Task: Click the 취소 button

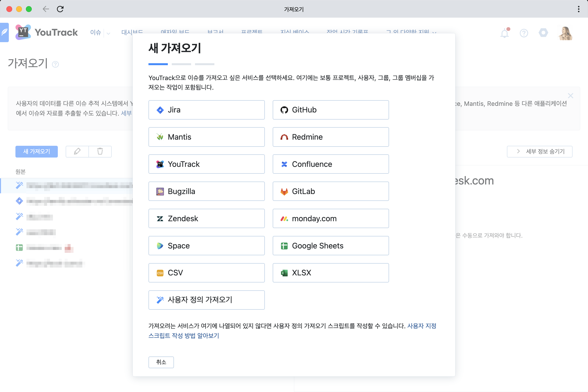Action: pyautogui.click(x=161, y=362)
